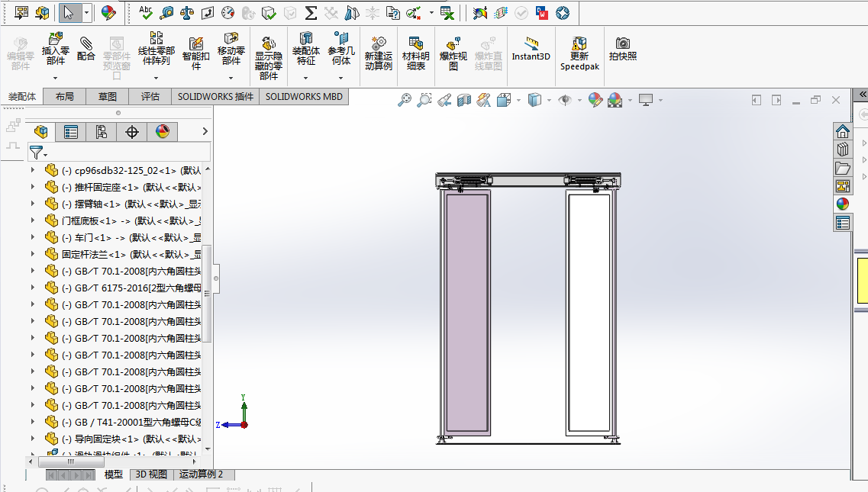Open Display Style dropdown arrow

coord(549,100)
